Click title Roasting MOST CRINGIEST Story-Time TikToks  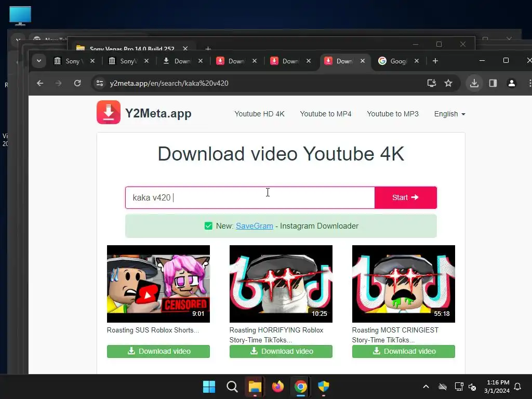pos(395,335)
